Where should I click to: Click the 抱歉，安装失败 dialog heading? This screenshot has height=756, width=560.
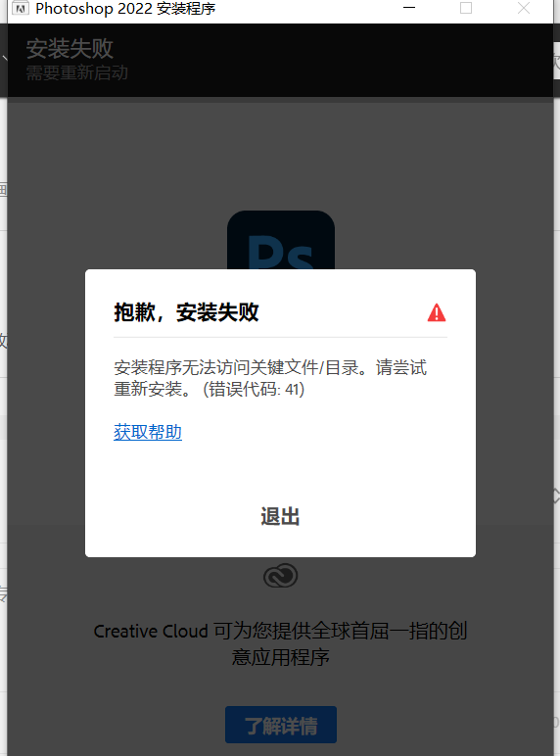186,312
